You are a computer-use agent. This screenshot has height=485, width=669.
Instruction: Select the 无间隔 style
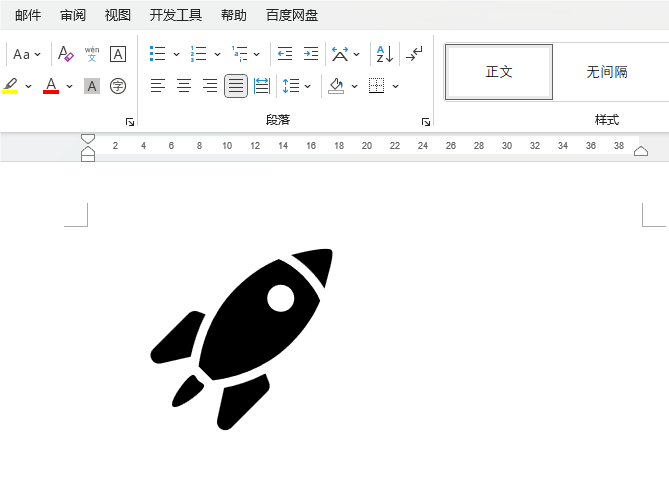click(607, 72)
